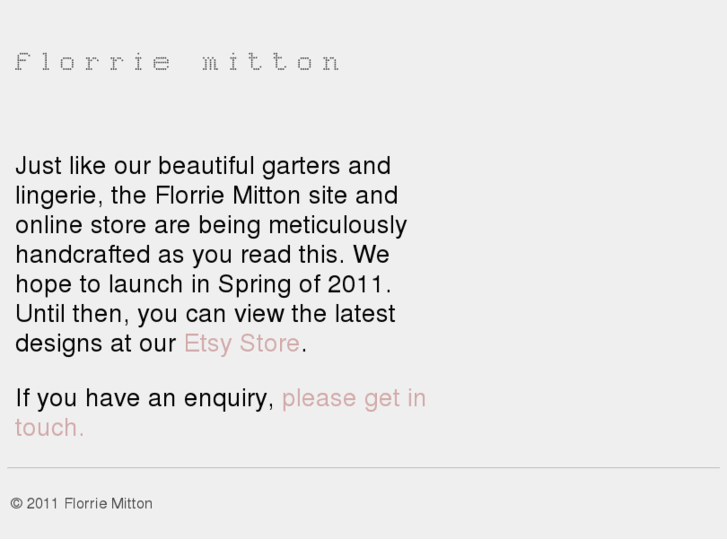The width and height of the screenshot is (727, 545).
Task: Open the Etsy Store link
Action: pos(241,343)
